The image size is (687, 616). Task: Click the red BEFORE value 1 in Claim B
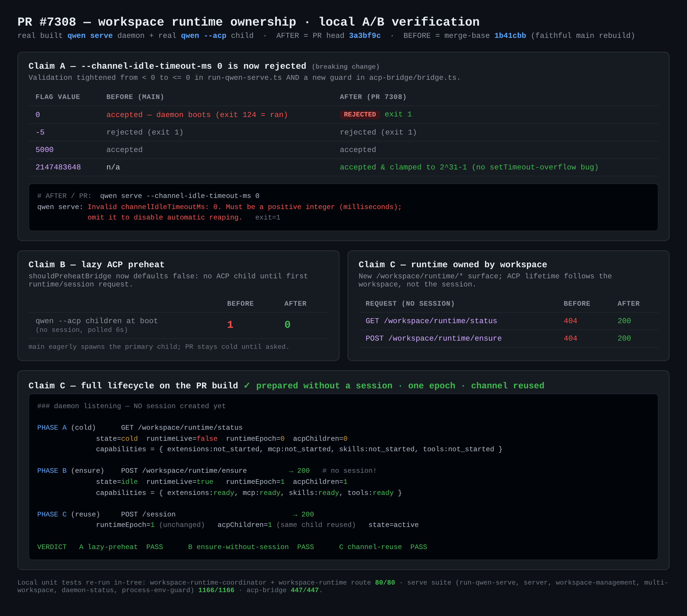tap(230, 325)
